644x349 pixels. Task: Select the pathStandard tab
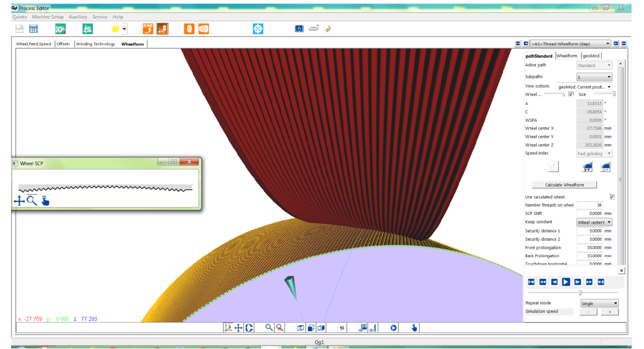(x=539, y=56)
